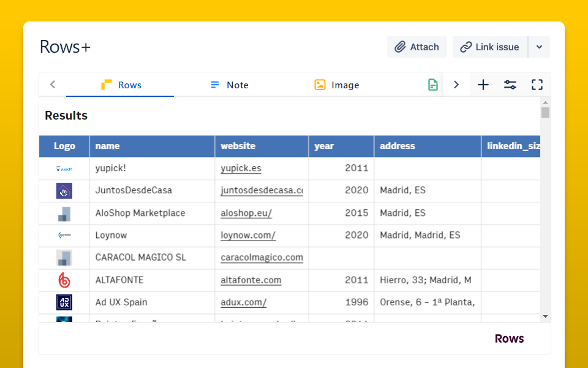Click the Loynow logo thumbnail
Viewport: 588px width, 368px height.
point(64,235)
